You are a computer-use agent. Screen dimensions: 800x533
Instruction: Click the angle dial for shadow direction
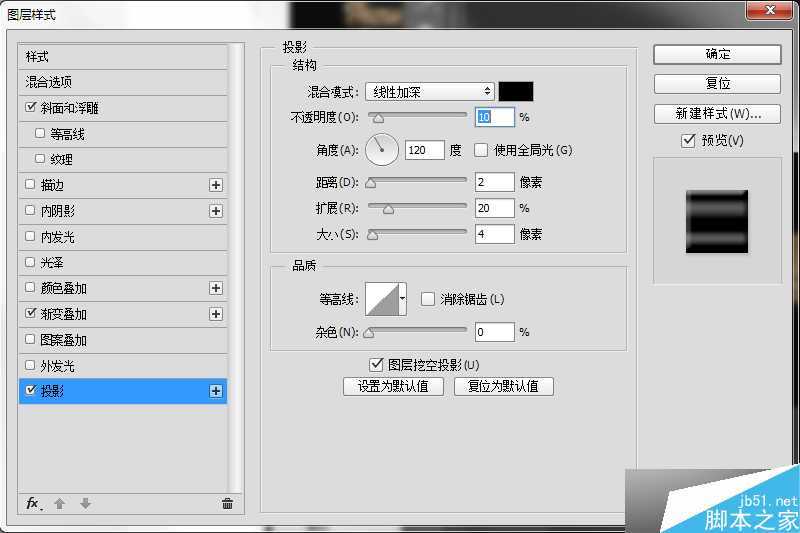click(382, 150)
